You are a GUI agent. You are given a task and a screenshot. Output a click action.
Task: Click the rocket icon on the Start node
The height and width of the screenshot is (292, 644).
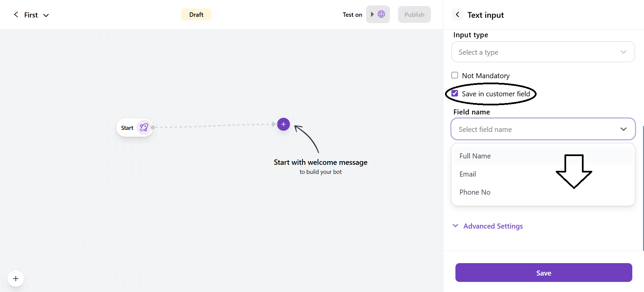[x=144, y=128]
